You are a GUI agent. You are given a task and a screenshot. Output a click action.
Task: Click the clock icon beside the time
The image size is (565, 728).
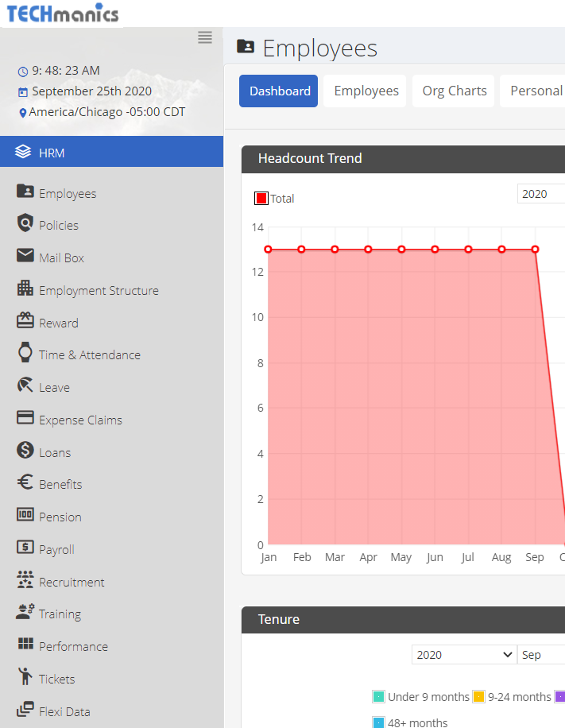coord(23,72)
